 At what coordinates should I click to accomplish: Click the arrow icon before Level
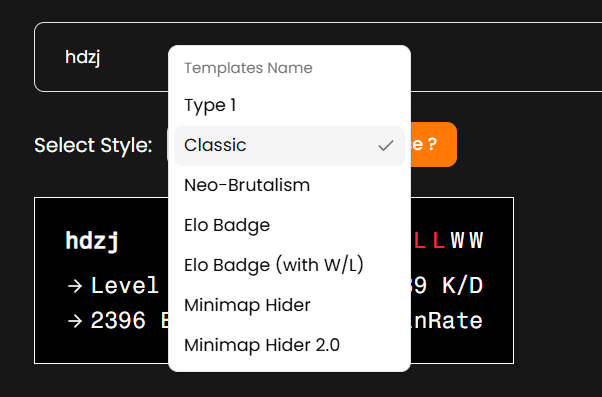[x=75, y=286]
